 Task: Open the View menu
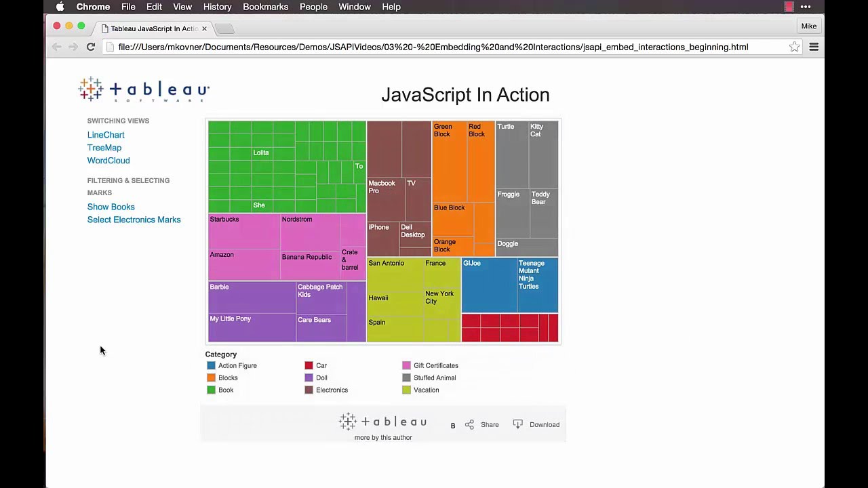(x=182, y=7)
